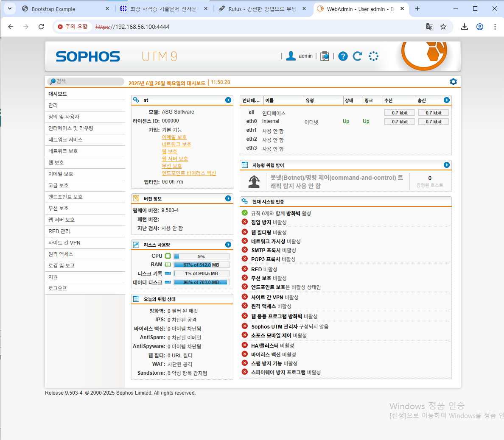The height and width of the screenshot is (440, 504).
Task: Open 엔드포인트 바이러스 백신 link
Action: click(189, 173)
